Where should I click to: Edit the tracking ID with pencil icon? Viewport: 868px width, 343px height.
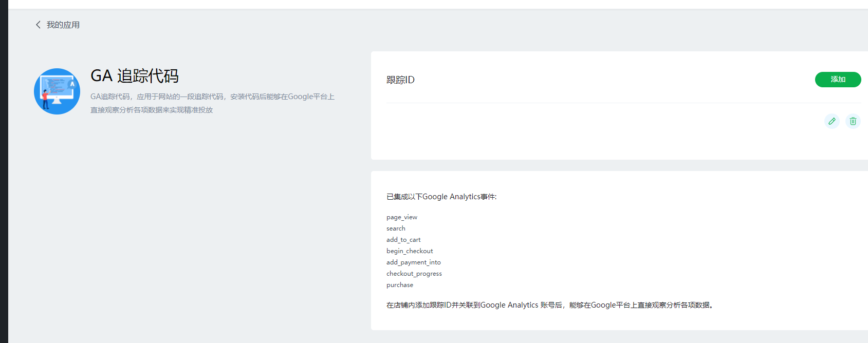[x=832, y=121]
